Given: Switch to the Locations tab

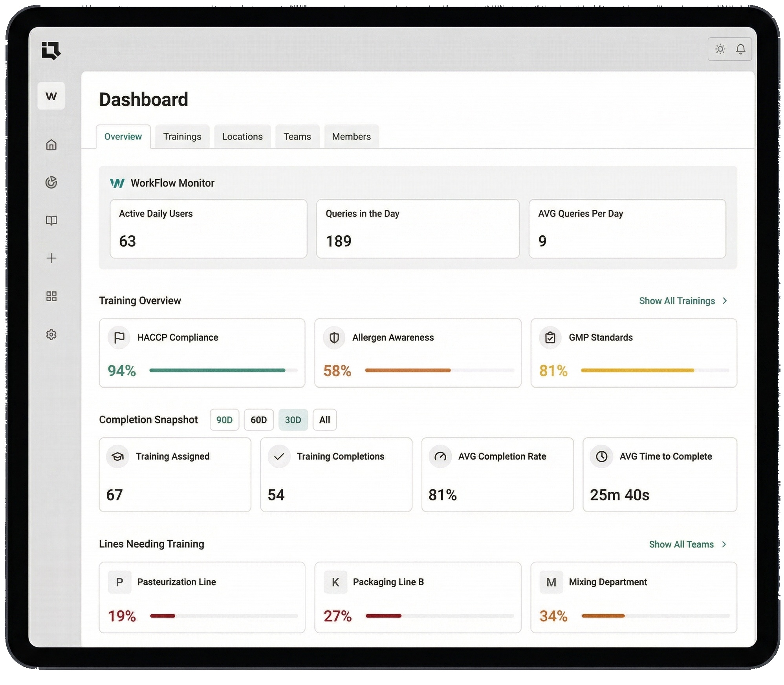Looking at the screenshot, I should point(242,136).
